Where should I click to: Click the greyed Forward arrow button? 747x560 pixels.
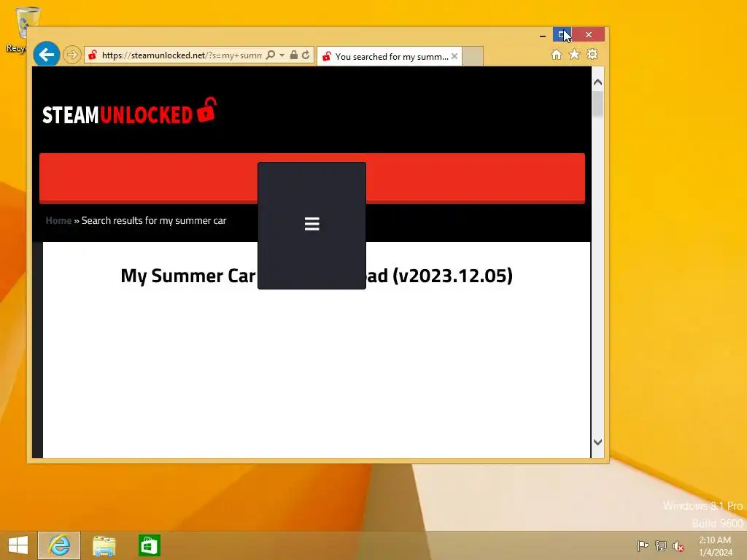72,55
